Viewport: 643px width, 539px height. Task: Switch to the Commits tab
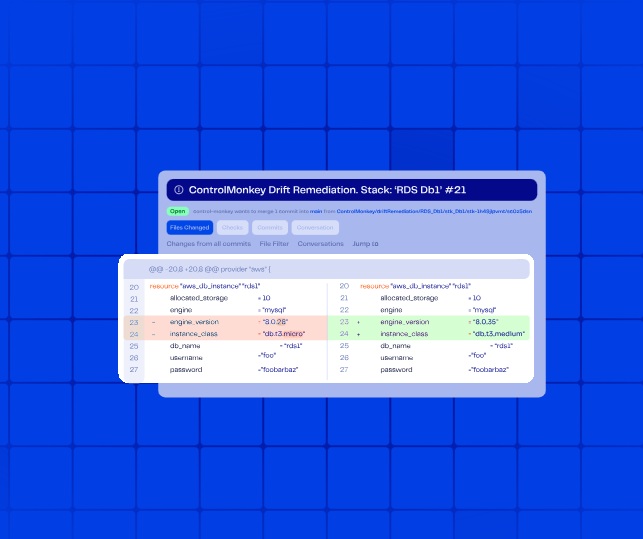269,228
